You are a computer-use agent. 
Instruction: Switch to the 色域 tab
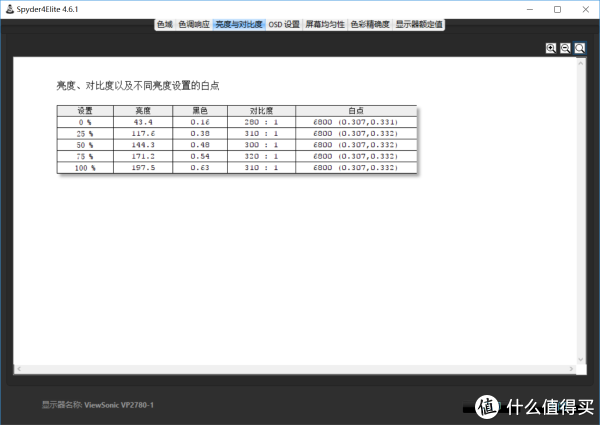[165, 25]
